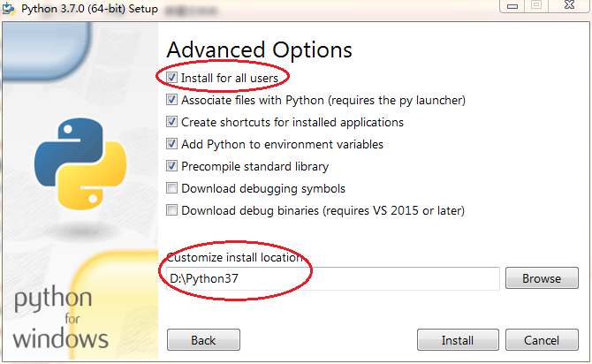Minimize the setup window
Viewport: 592px width, 364px height.
point(512,6)
